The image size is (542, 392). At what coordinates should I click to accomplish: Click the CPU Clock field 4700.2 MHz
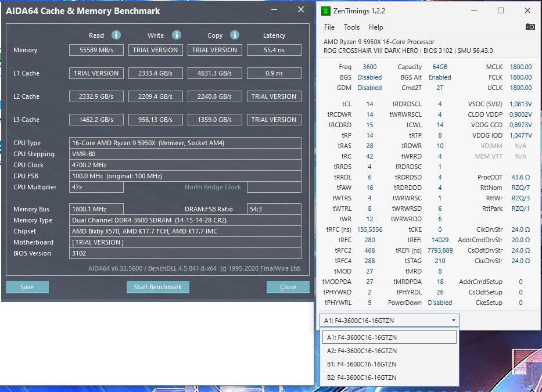coord(185,165)
